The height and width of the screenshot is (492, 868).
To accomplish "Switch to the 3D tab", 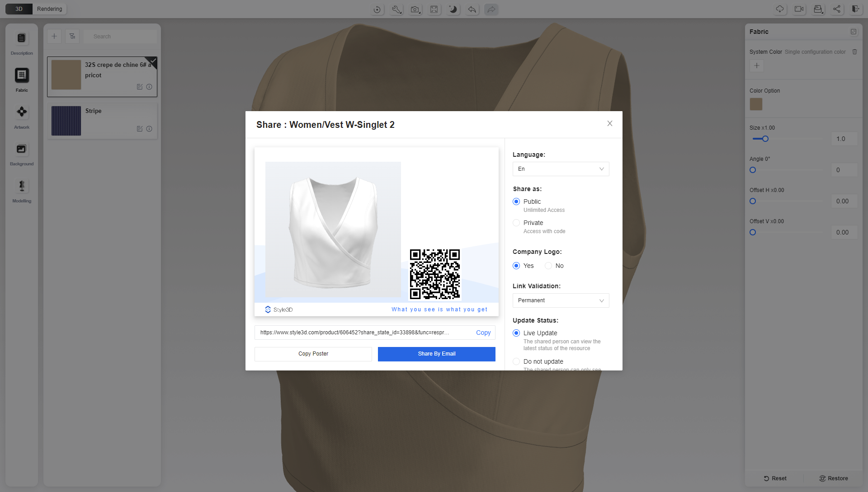I will pyautogui.click(x=19, y=9).
